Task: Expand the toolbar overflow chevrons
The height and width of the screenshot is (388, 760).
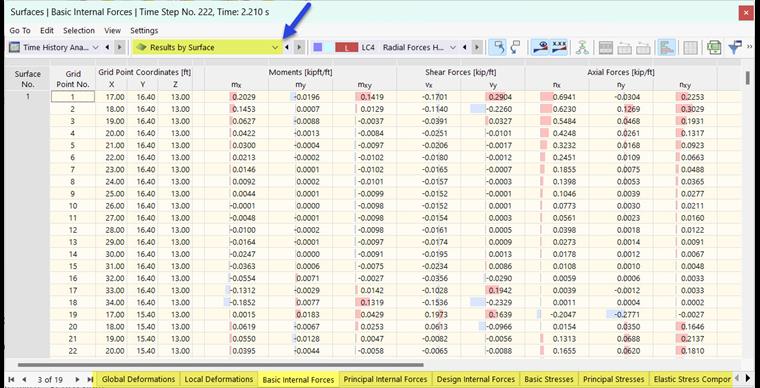Action: click(749, 47)
